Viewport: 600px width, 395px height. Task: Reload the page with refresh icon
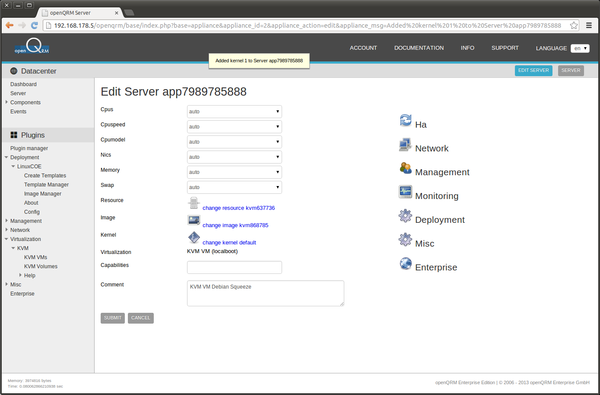(x=34, y=25)
